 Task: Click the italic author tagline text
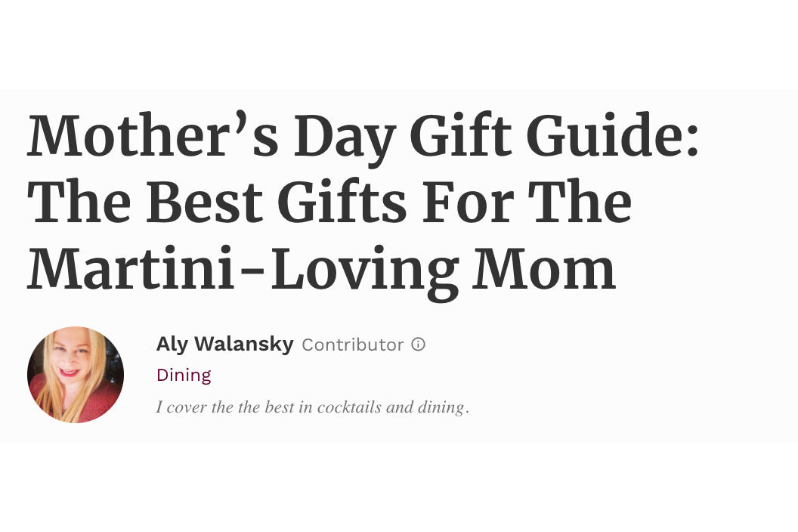312,407
